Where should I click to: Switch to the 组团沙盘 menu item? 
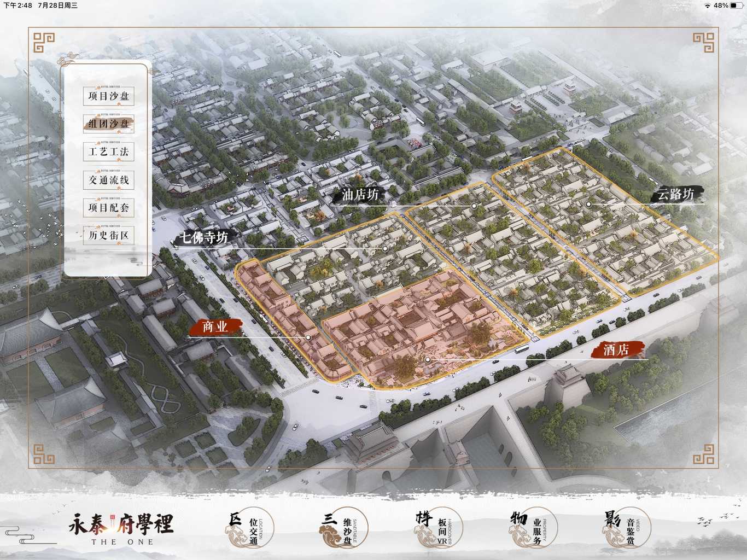point(109,124)
